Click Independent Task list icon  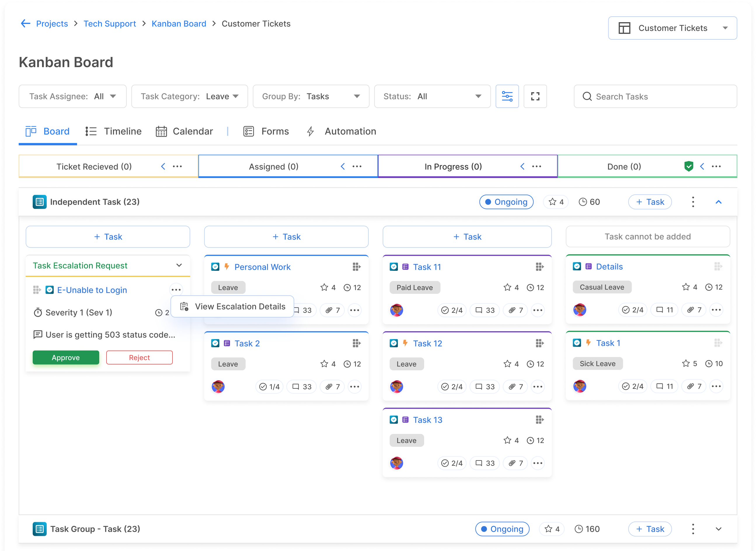pyautogui.click(x=39, y=202)
